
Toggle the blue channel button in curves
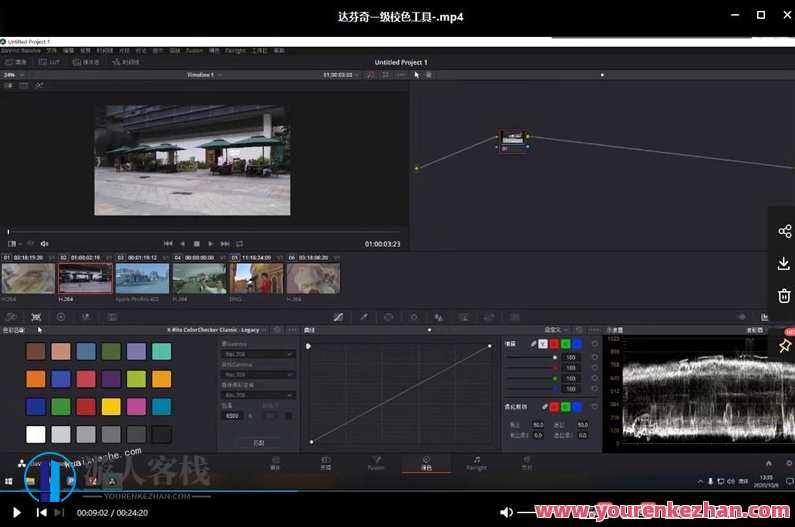tap(577, 344)
